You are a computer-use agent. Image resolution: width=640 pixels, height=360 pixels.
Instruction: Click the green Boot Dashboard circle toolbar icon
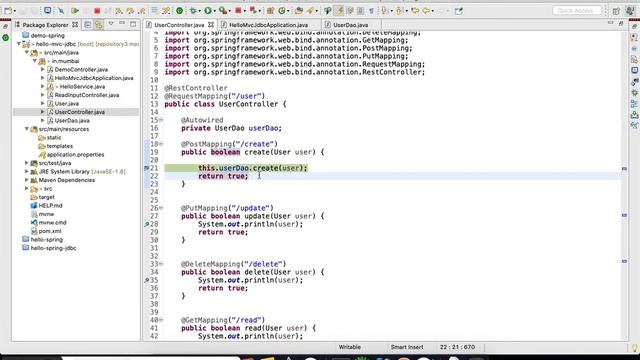[x=179, y=11]
